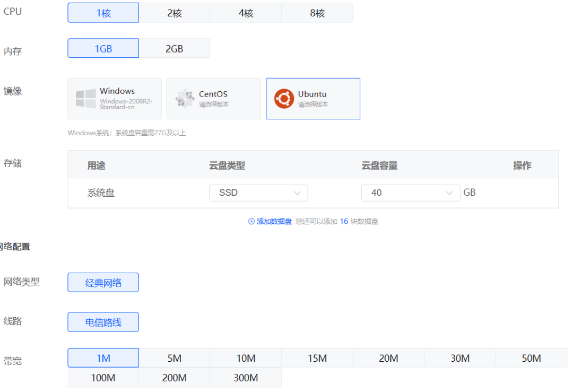Choose the 电信路线 line option
This screenshot has width=573, height=392.
coord(103,323)
